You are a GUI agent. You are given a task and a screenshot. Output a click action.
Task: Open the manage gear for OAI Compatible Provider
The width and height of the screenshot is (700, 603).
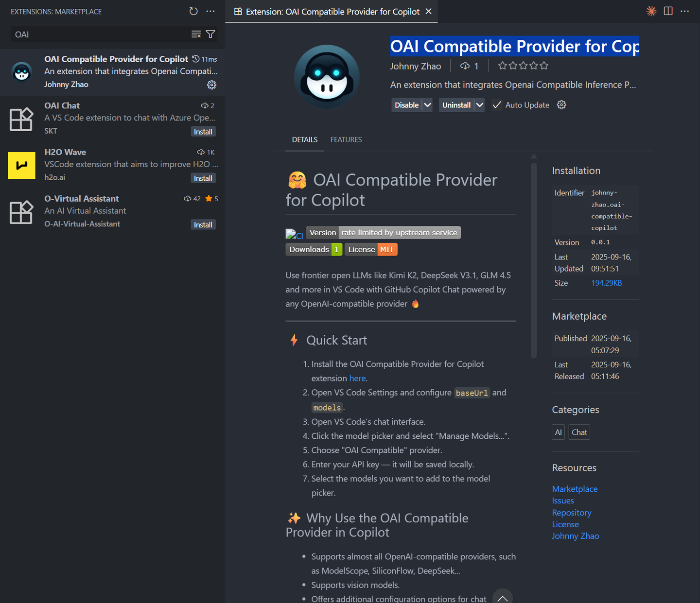coord(211,85)
